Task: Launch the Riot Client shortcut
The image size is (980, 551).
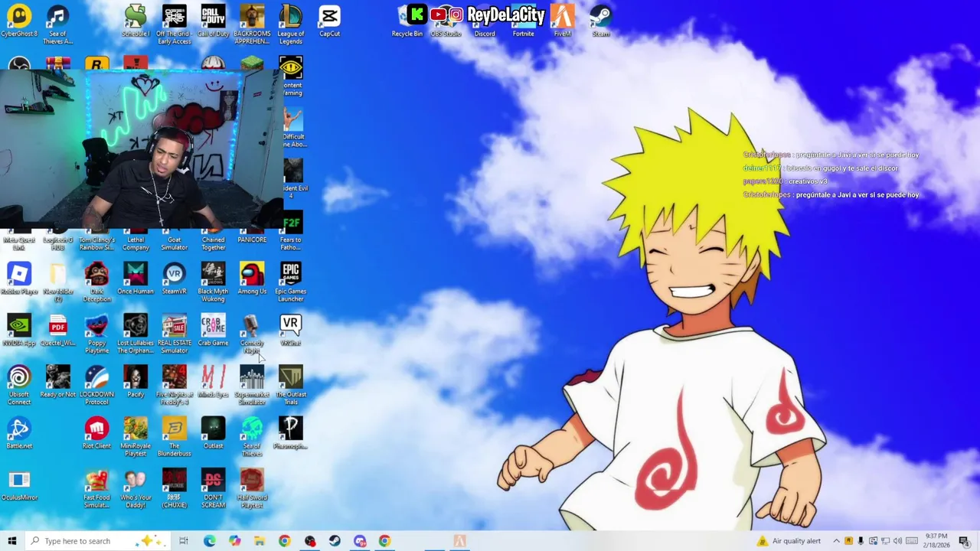Action: pyautogui.click(x=96, y=432)
